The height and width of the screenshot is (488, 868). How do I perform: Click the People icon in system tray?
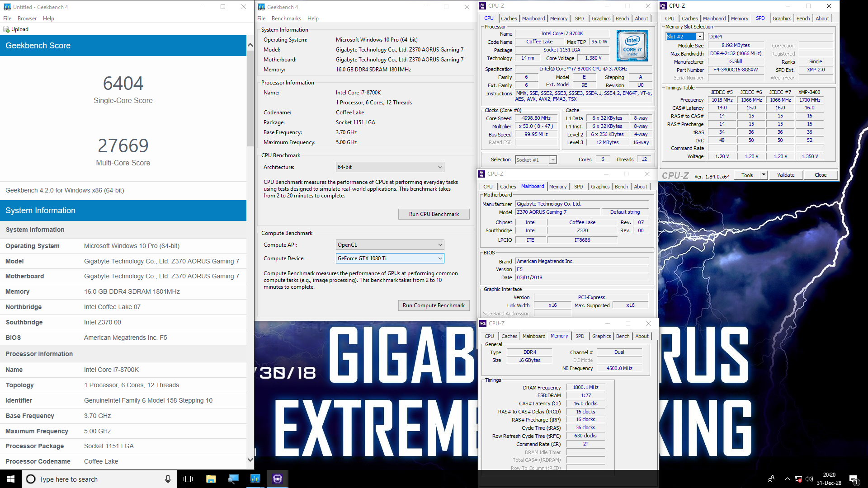771,479
